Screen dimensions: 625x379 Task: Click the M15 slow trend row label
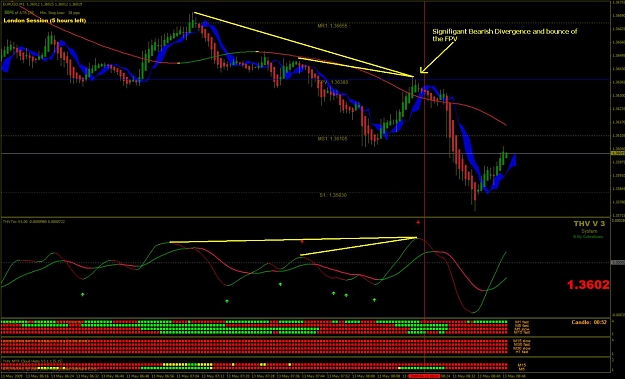(x=522, y=341)
